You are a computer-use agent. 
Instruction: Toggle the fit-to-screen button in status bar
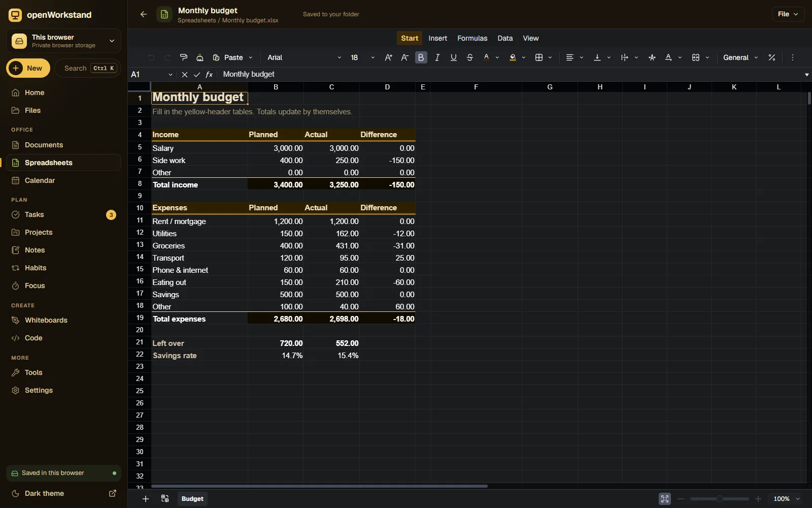665,499
